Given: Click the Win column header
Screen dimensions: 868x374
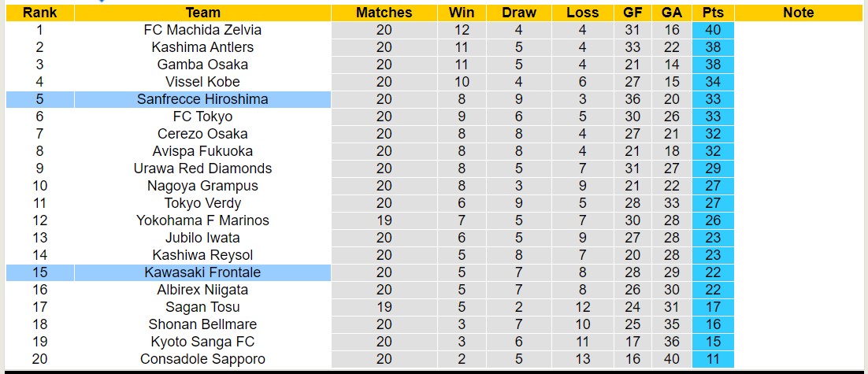Looking at the screenshot, I should (462, 13).
